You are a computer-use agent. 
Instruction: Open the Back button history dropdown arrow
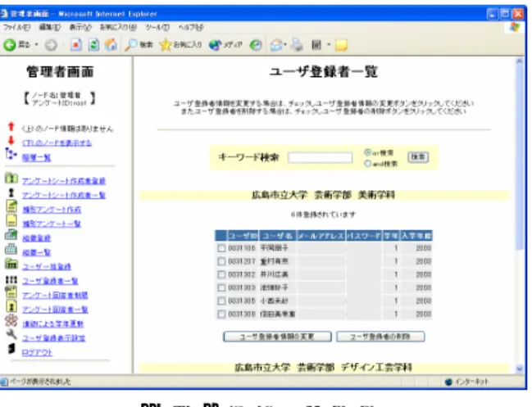coord(36,45)
